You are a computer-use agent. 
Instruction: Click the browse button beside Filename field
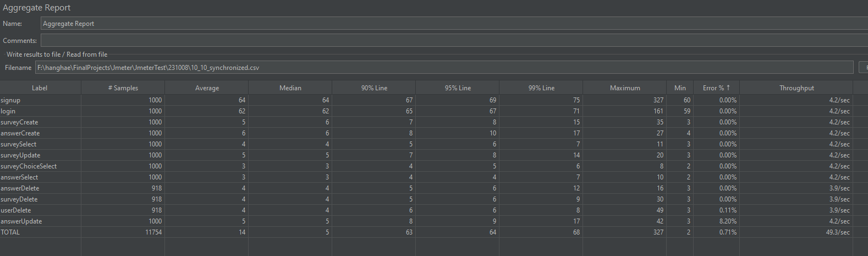(x=864, y=67)
